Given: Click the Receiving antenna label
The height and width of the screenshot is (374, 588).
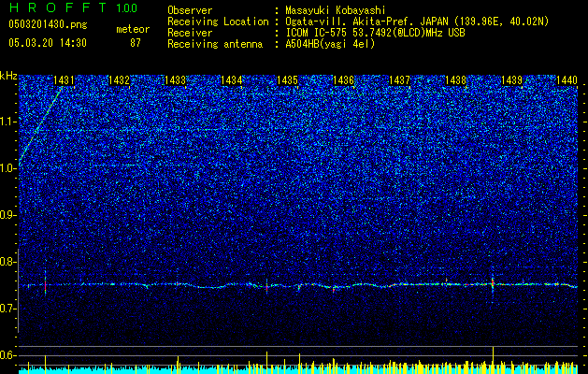Looking at the screenshot, I should (x=215, y=44).
